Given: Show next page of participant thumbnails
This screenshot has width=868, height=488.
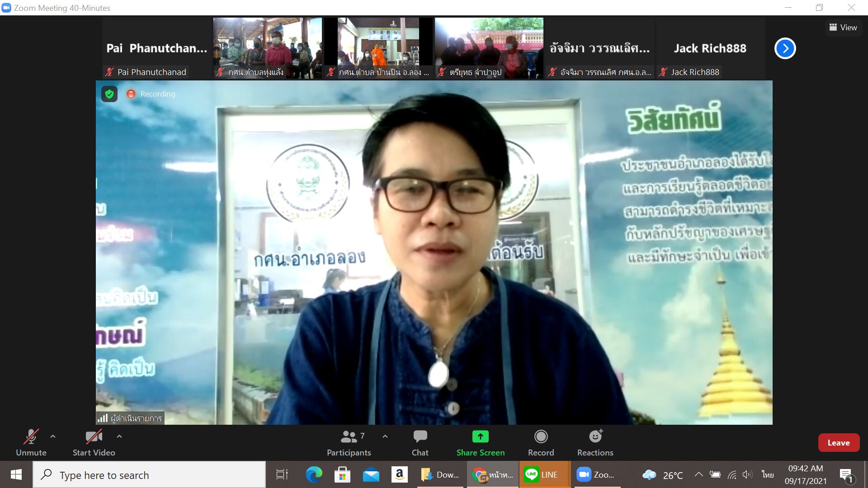Looking at the screenshot, I should click(785, 48).
